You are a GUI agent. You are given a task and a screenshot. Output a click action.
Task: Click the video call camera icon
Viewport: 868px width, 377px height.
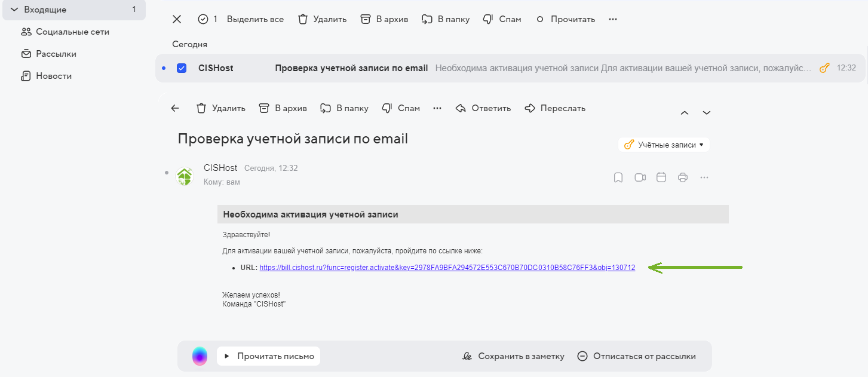pyautogui.click(x=640, y=177)
